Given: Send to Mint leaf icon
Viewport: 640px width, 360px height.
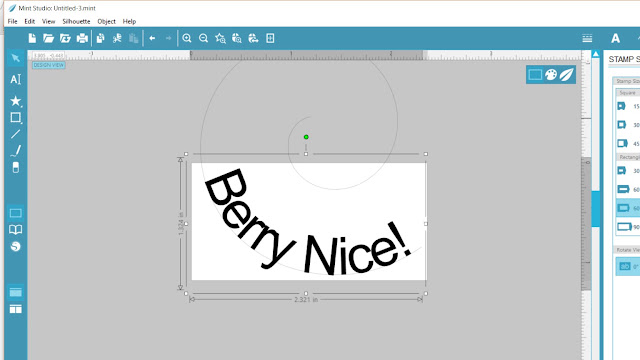Looking at the screenshot, I should click(567, 75).
